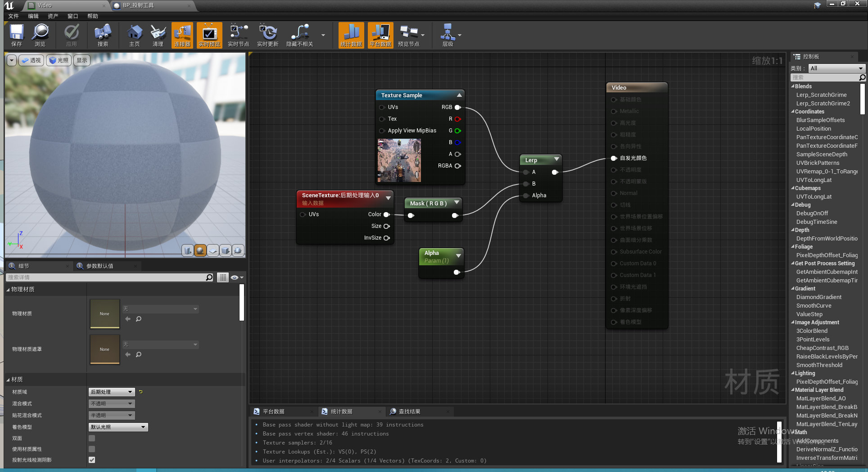
Task: Click the 实时节点 live nodes icon
Action: click(239, 35)
